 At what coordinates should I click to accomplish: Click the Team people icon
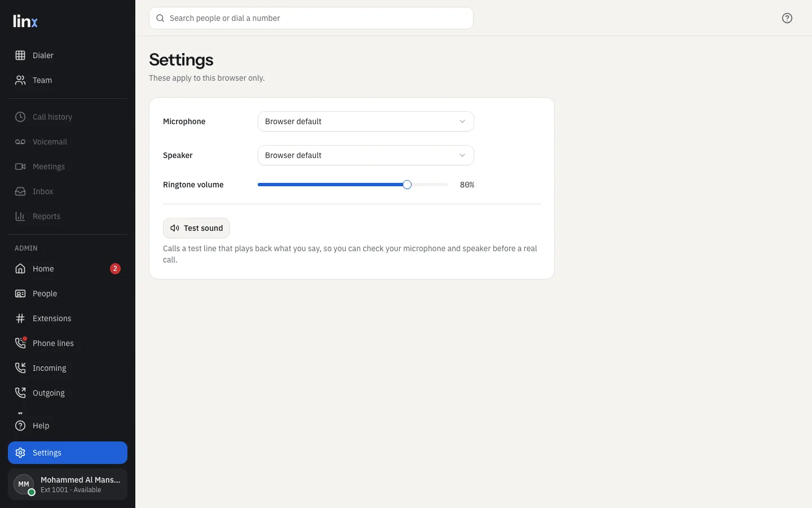(x=20, y=80)
